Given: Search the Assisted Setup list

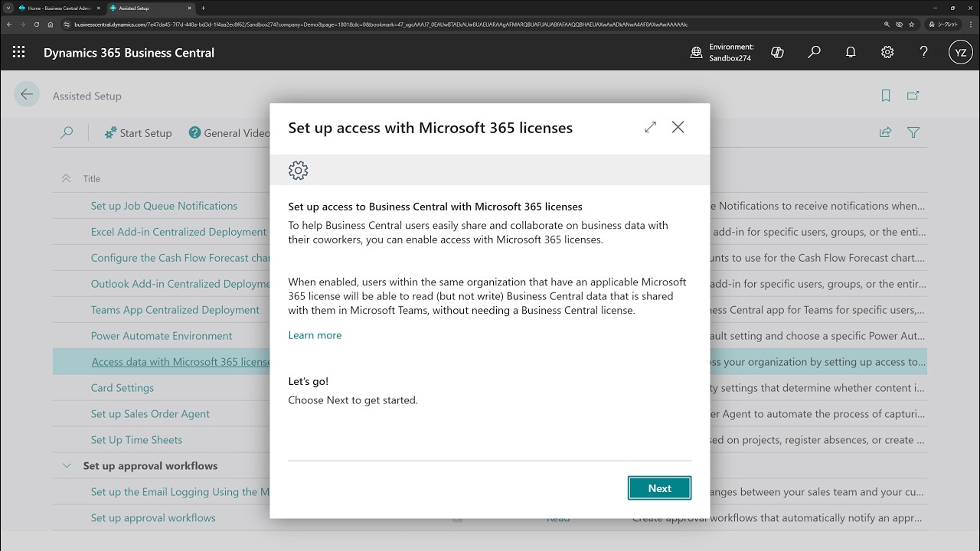Looking at the screenshot, I should click(x=67, y=132).
